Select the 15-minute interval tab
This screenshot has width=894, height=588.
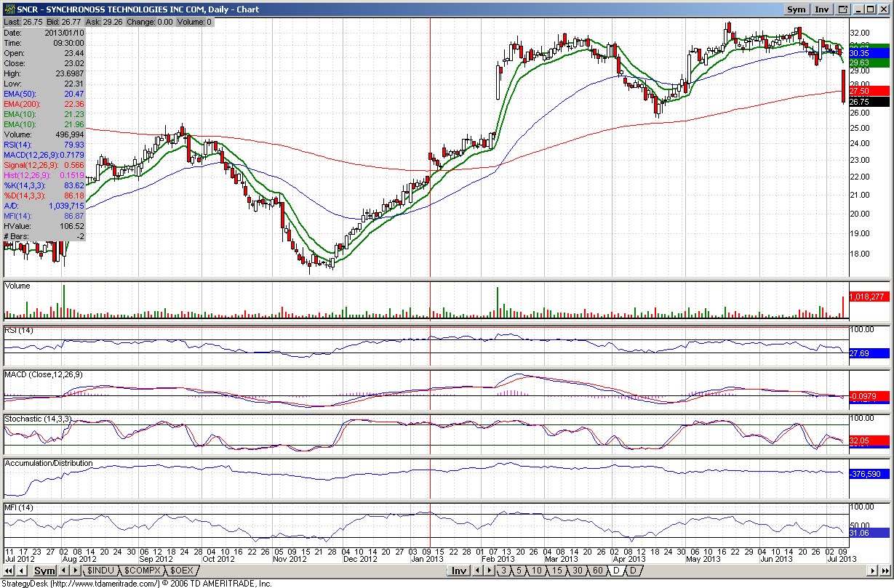[x=556, y=571]
